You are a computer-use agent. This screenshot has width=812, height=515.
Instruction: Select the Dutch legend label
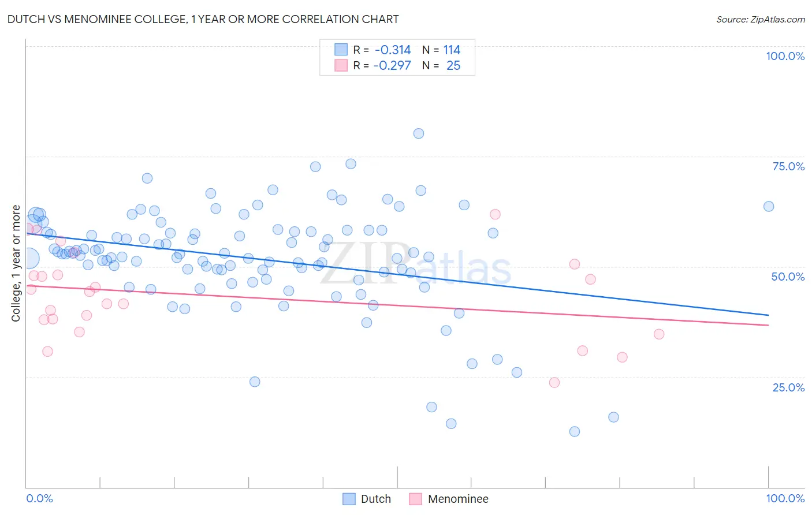[376, 499]
